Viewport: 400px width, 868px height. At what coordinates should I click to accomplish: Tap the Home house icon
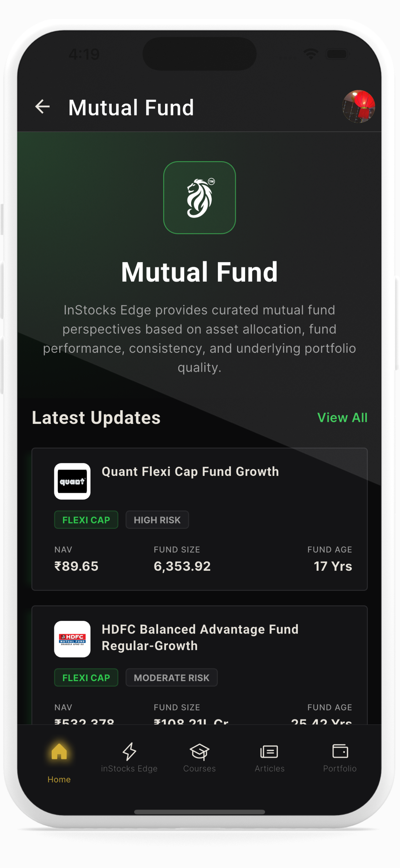[x=59, y=752]
